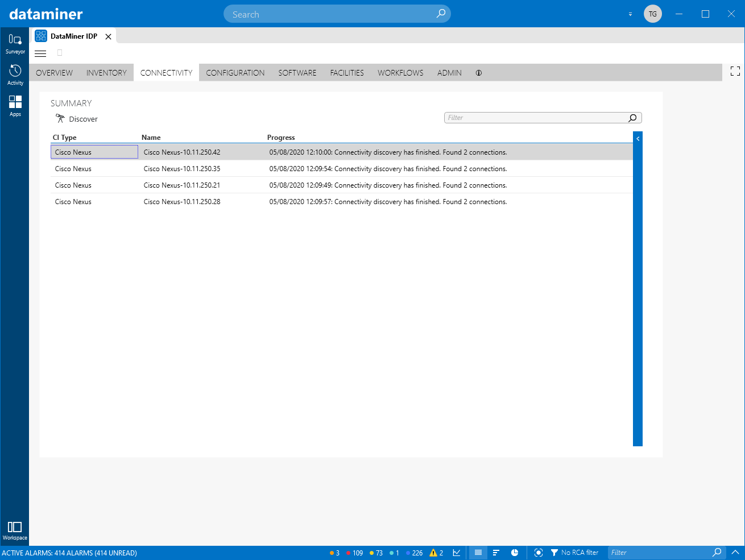Select row Cisco Nexus-10.11.250.42
The width and height of the screenshot is (745, 560).
[341, 152]
